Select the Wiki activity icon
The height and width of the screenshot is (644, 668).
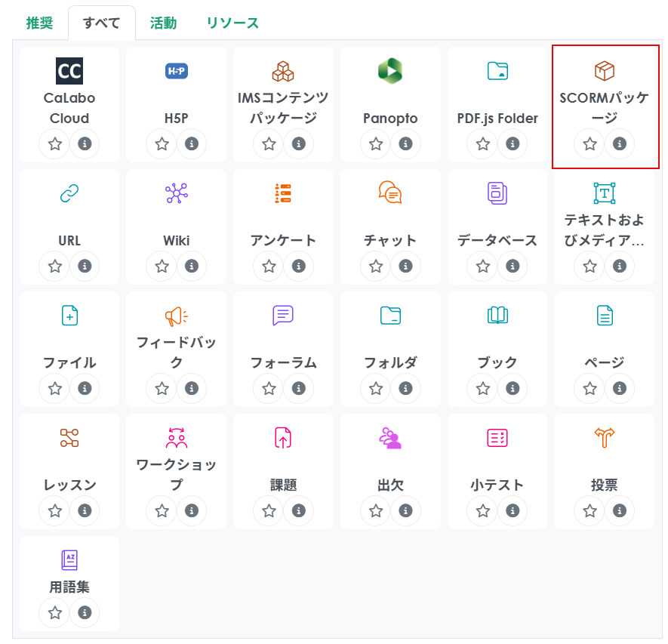(176, 193)
